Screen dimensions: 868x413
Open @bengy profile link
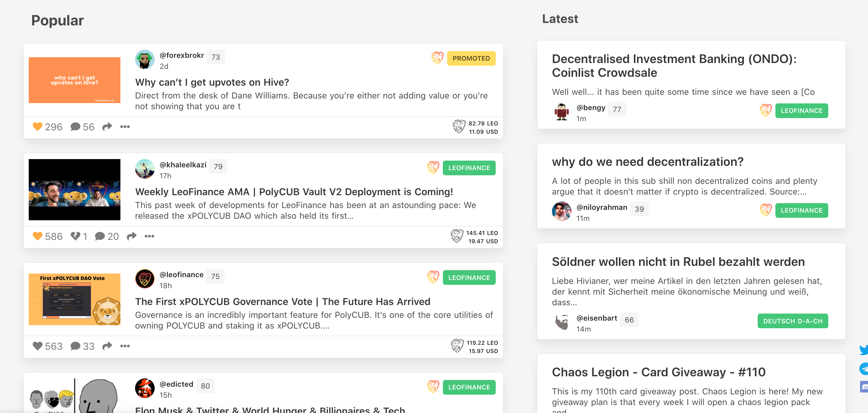pyautogui.click(x=591, y=108)
